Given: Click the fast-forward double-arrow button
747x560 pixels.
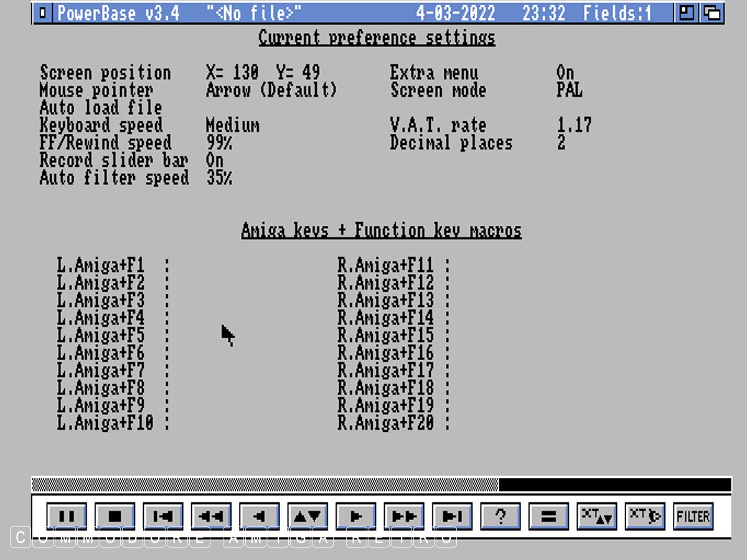Looking at the screenshot, I should coord(404,516).
